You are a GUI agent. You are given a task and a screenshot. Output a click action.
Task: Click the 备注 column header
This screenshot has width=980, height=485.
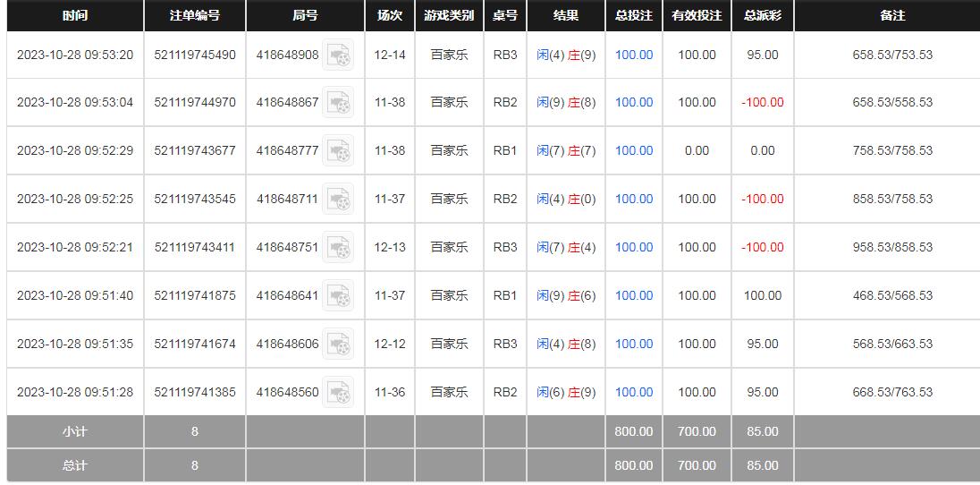coord(892,16)
